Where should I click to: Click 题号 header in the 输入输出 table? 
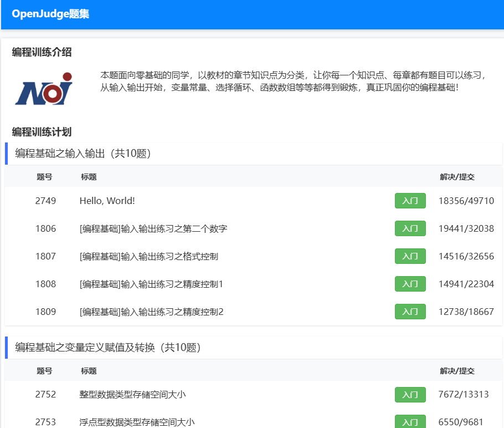[44, 177]
